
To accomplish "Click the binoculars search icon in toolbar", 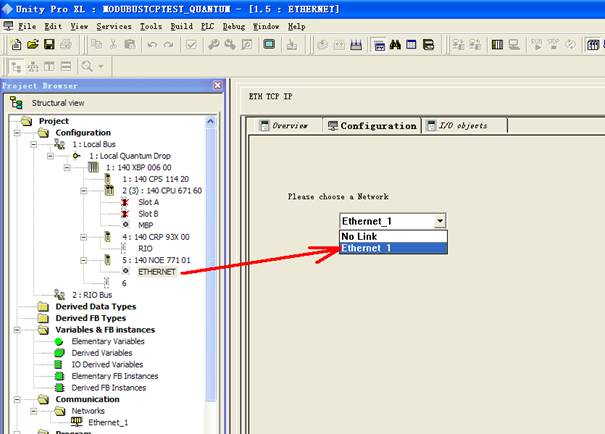I will (x=396, y=45).
